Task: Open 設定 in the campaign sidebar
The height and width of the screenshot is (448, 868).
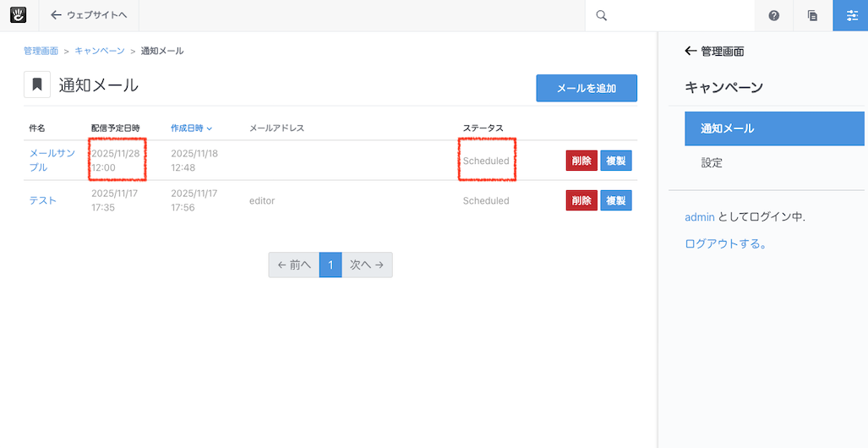Action: click(712, 162)
